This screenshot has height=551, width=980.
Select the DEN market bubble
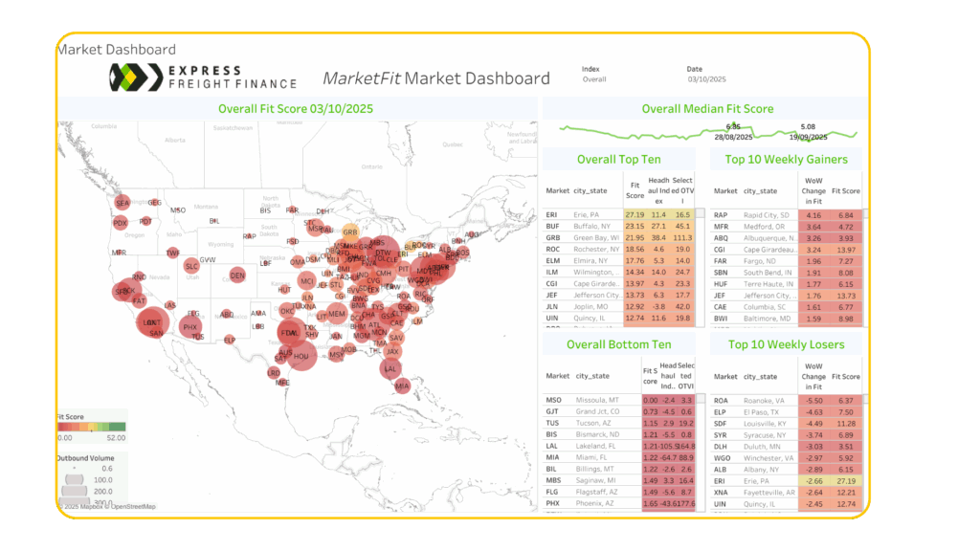click(237, 275)
